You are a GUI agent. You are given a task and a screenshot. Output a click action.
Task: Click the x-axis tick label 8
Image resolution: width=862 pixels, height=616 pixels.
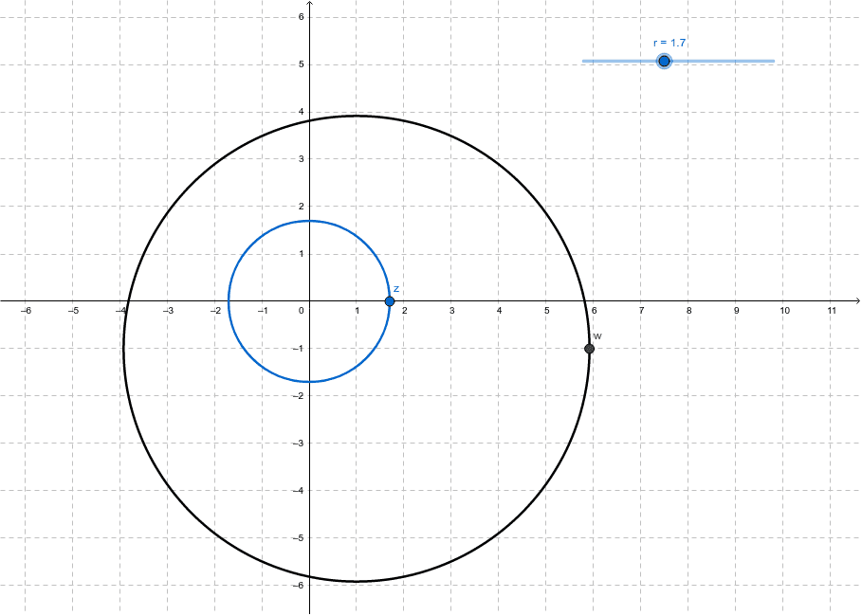[x=688, y=311]
